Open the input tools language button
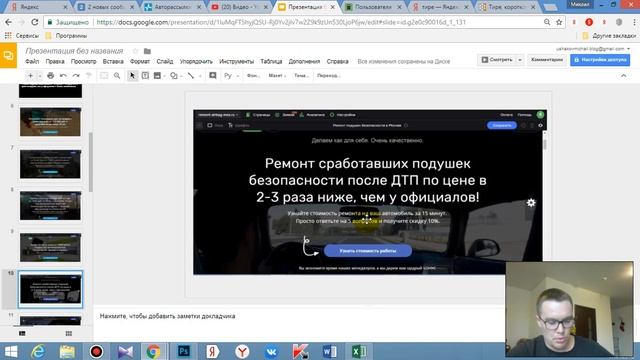This screenshot has width=640, height=360. [x=228, y=76]
